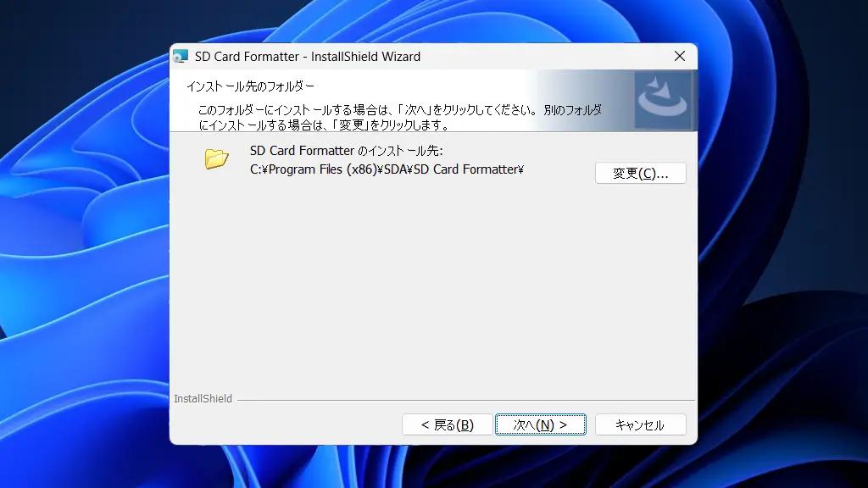Click the SD Card Formatter window title text
The height and width of the screenshot is (488, 868).
pyautogui.click(x=308, y=57)
